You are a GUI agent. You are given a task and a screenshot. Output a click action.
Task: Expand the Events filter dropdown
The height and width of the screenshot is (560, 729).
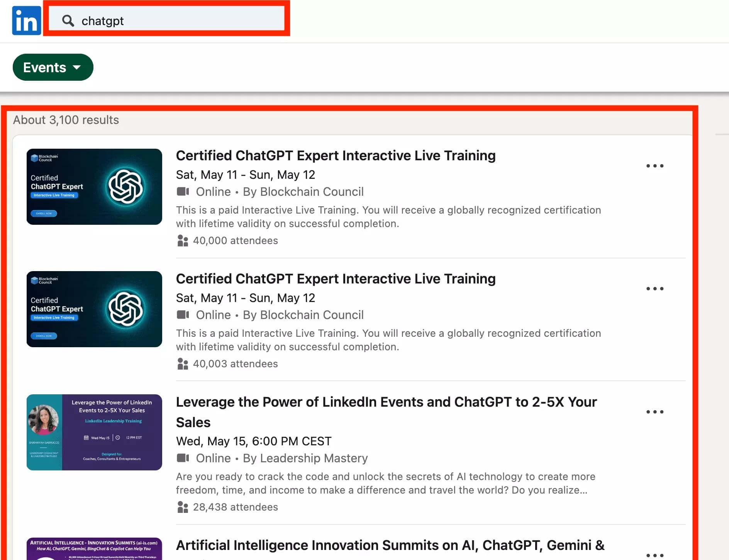click(53, 67)
